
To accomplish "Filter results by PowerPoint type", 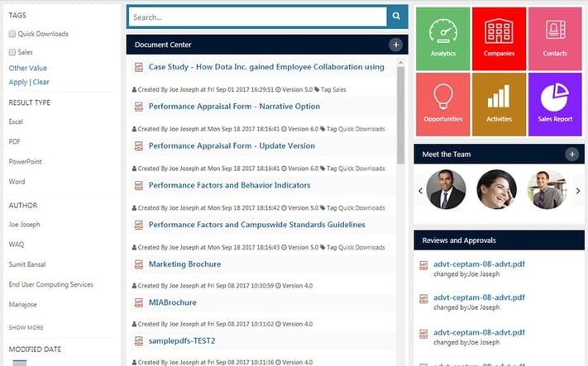I will [25, 162].
